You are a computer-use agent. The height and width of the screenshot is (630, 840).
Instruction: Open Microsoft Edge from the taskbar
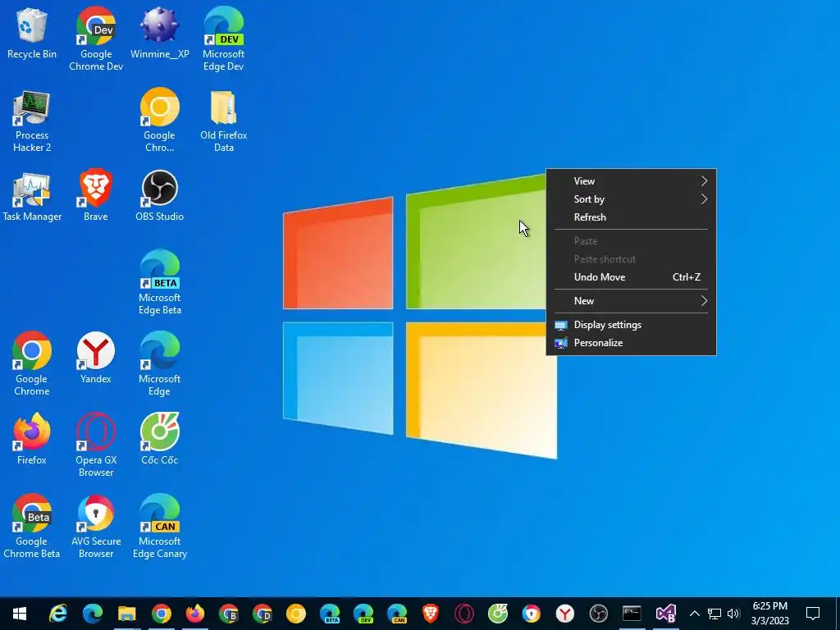click(92, 614)
